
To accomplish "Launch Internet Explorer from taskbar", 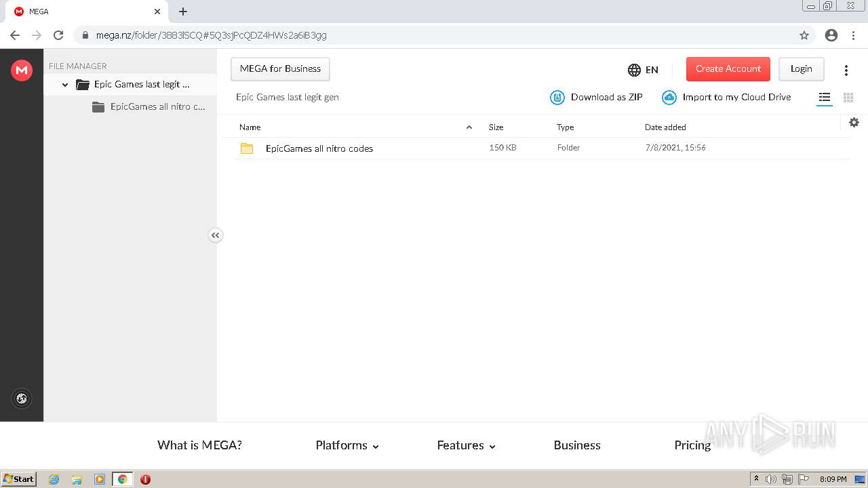I will pyautogui.click(x=54, y=479).
